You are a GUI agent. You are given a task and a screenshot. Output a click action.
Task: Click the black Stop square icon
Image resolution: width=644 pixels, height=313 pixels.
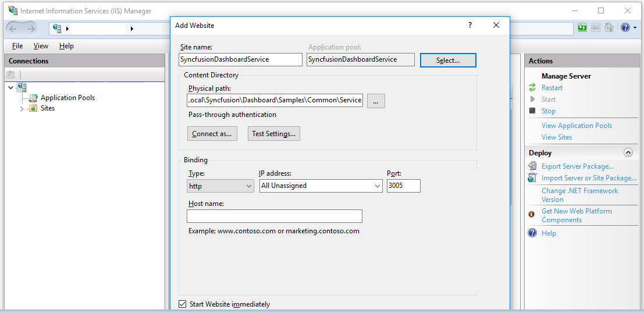pyautogui.click(x=532, y=111)
